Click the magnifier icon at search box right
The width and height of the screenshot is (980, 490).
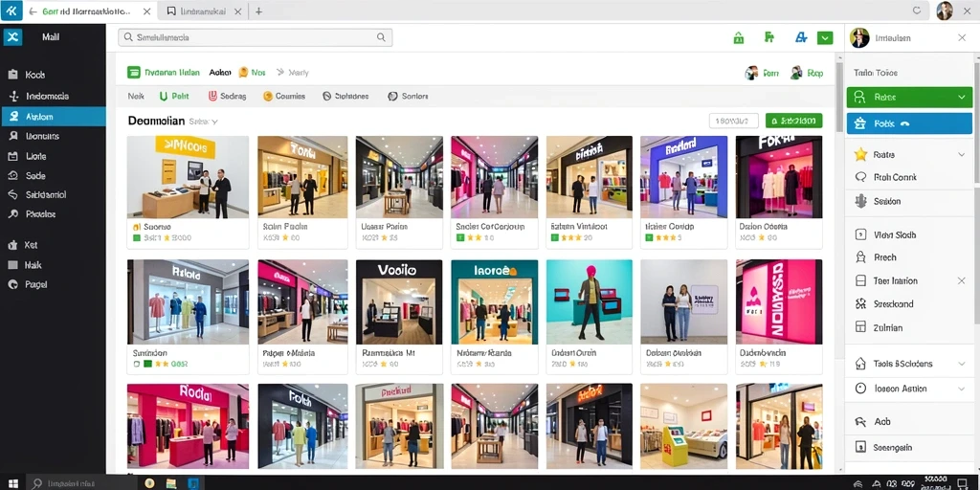pos(381,37)
